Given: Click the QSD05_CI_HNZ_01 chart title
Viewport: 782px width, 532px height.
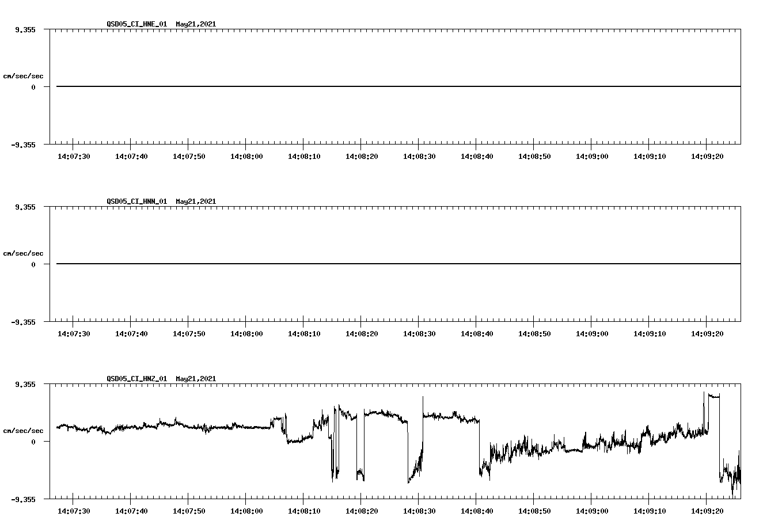Looking at the screenshot, I should (x=161, y=379).
